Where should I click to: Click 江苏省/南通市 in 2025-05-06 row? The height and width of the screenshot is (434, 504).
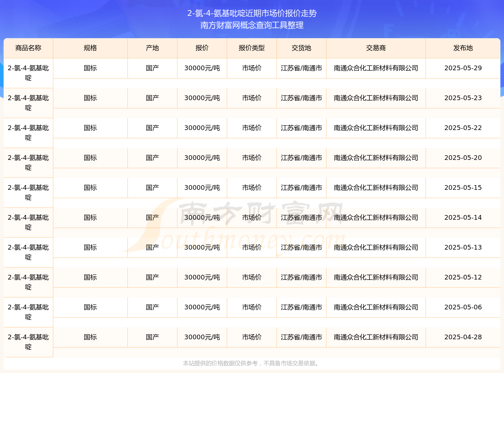point(301,307)
